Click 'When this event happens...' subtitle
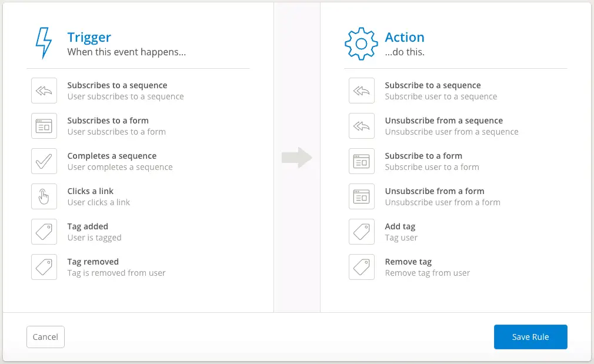The height and width of the screenshot is (364, 594). click(126, 52)
